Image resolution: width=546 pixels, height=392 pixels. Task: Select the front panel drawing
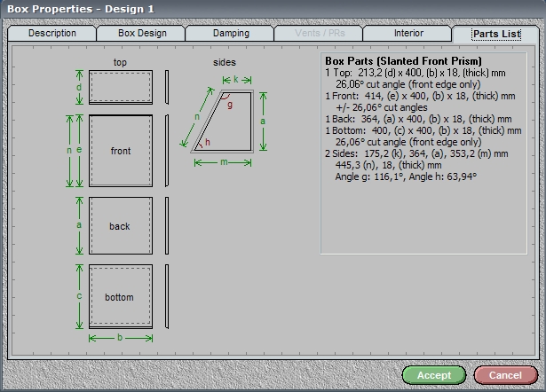120,151
